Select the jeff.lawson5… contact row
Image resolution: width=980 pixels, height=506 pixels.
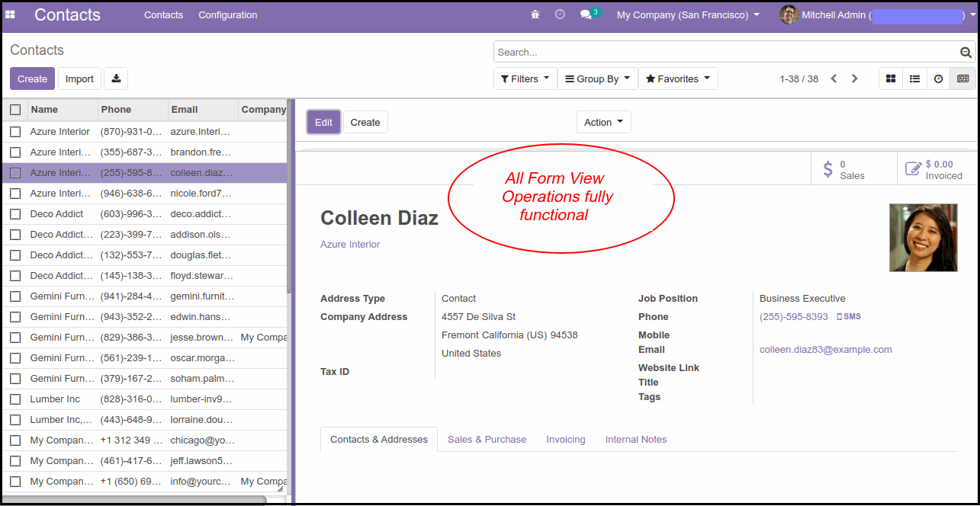(145, 461)
